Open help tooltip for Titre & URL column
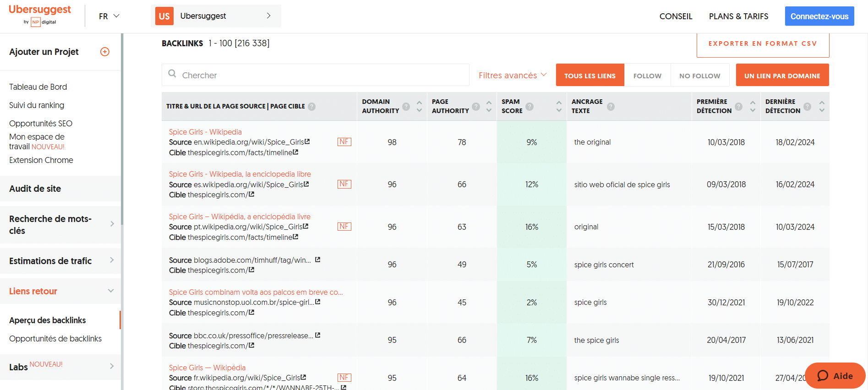This screenshot has width=868, height=390. [x=311, y=107]
